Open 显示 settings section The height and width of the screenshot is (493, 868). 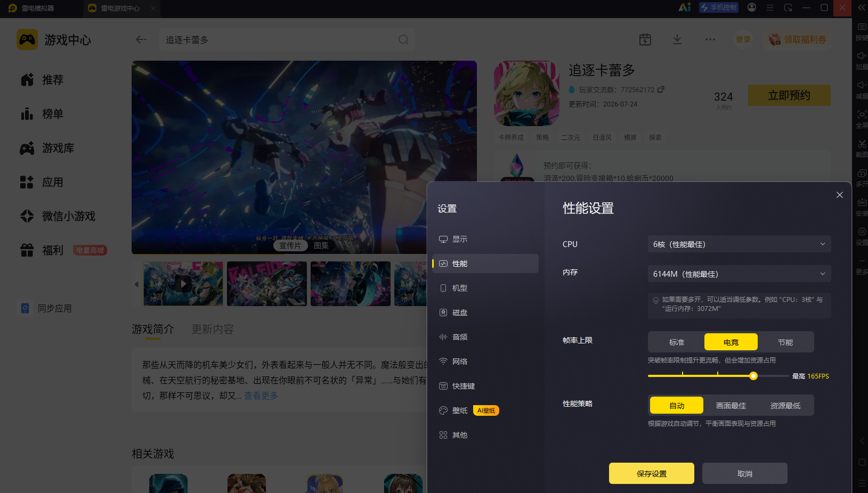[485, 239]
